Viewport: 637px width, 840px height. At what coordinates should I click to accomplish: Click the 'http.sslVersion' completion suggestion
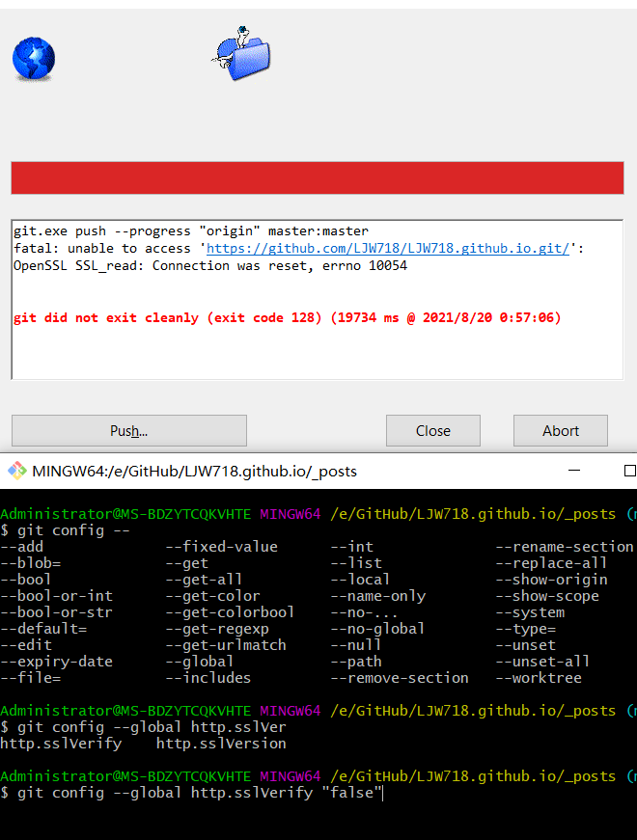pyautogui.click(x=221, y=744)
